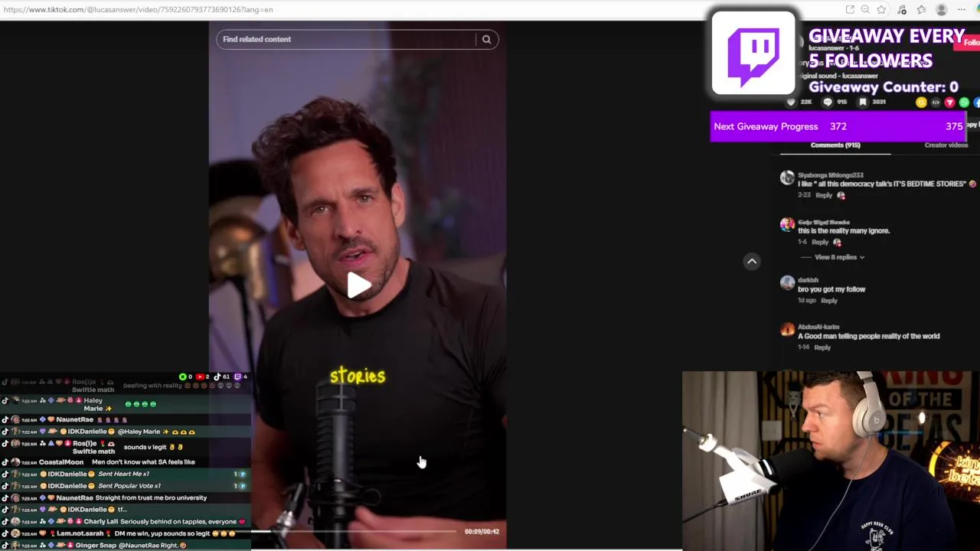Click the username AbdouAl-karim
The image size is (980, 551).
818,327
